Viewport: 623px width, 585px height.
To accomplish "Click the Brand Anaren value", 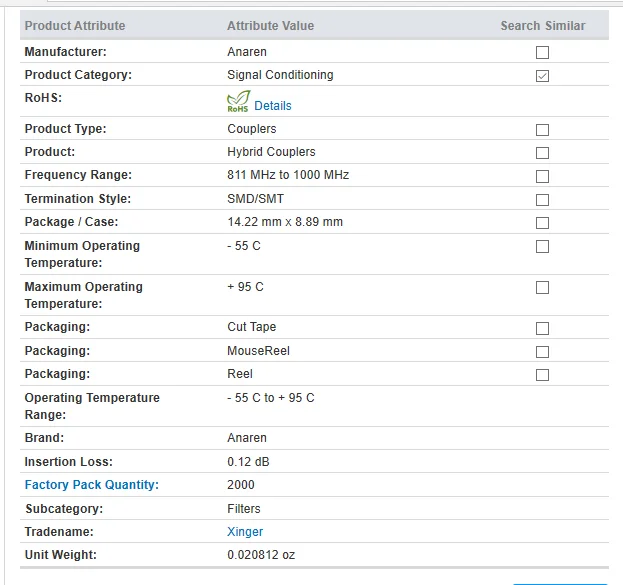I will 247,438.
